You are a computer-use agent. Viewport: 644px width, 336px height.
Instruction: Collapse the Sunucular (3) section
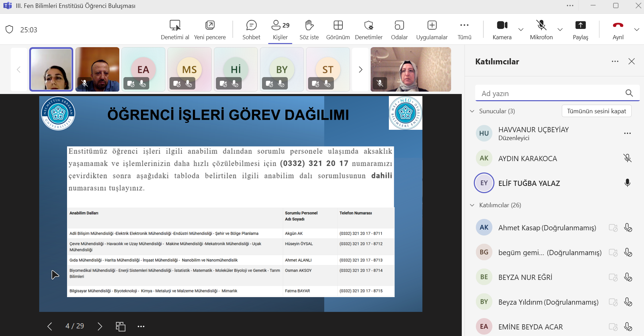pyautogui.click(x=472, y=111)
